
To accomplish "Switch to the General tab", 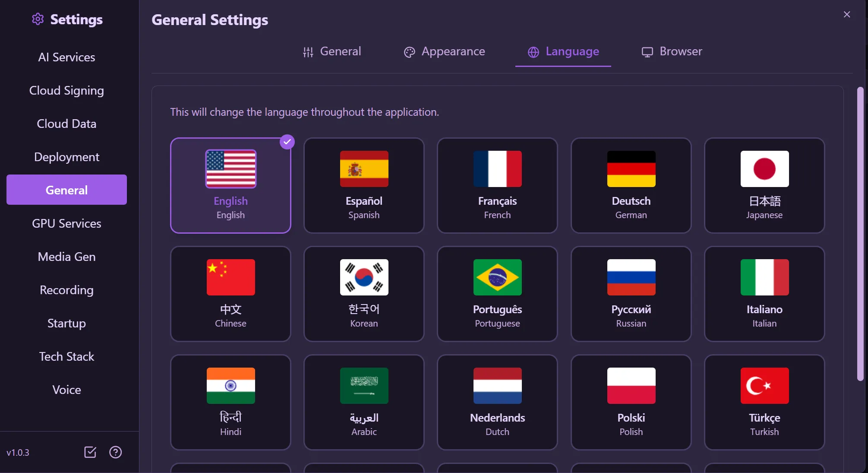I will (x=332, y=52).
